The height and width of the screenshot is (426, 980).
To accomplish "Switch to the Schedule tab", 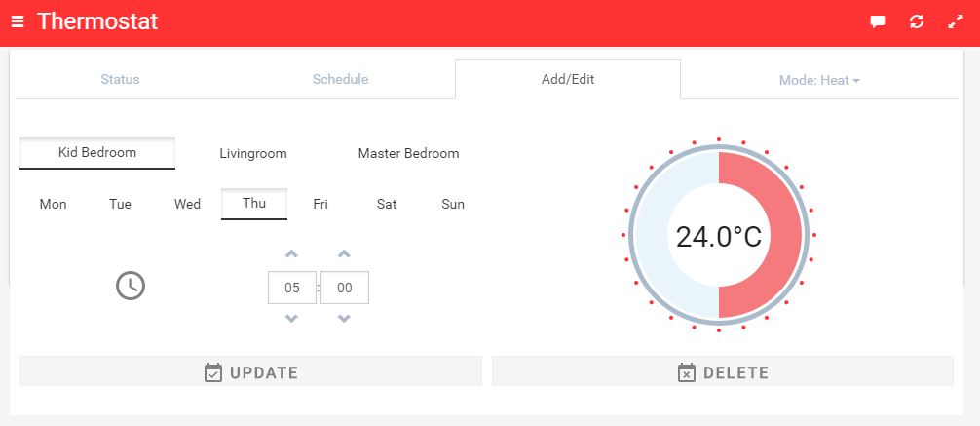I will [x=340, y=80].
